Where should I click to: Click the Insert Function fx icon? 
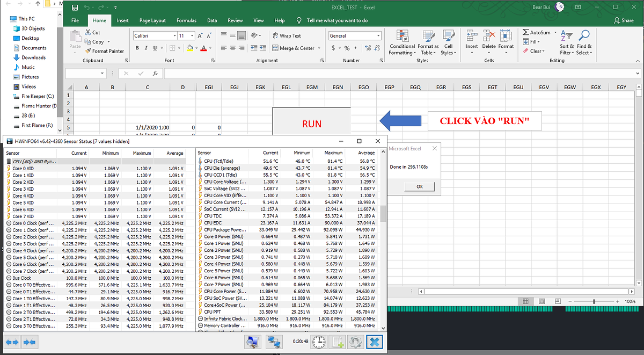click(155, 73)
